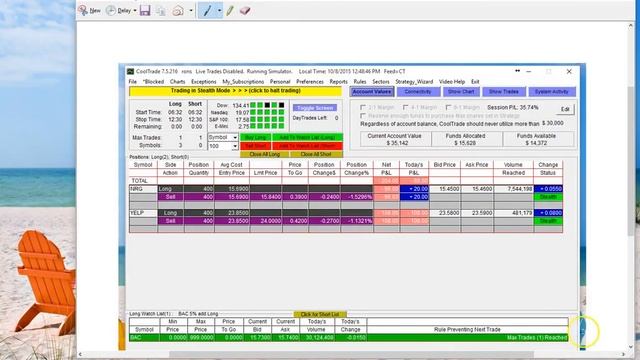The image size is (640, 360).
Task: Open the Exceptions menu
Action: 204,82
